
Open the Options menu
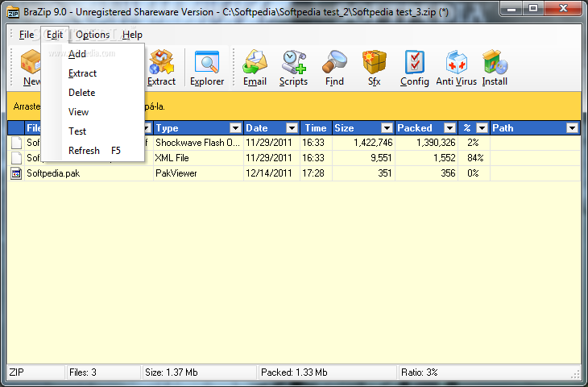[93, 35]
